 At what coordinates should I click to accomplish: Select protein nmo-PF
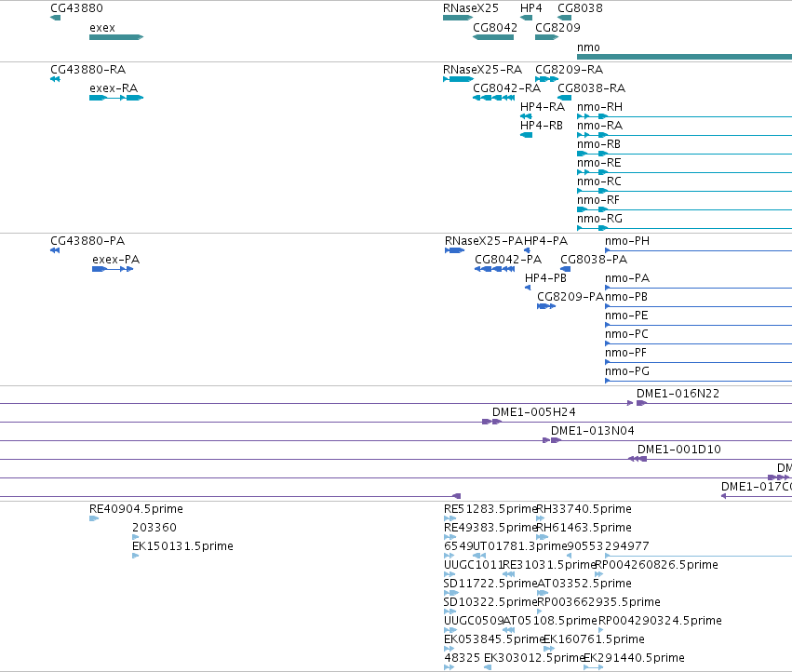pyautogui.click(x=625, y=353)
